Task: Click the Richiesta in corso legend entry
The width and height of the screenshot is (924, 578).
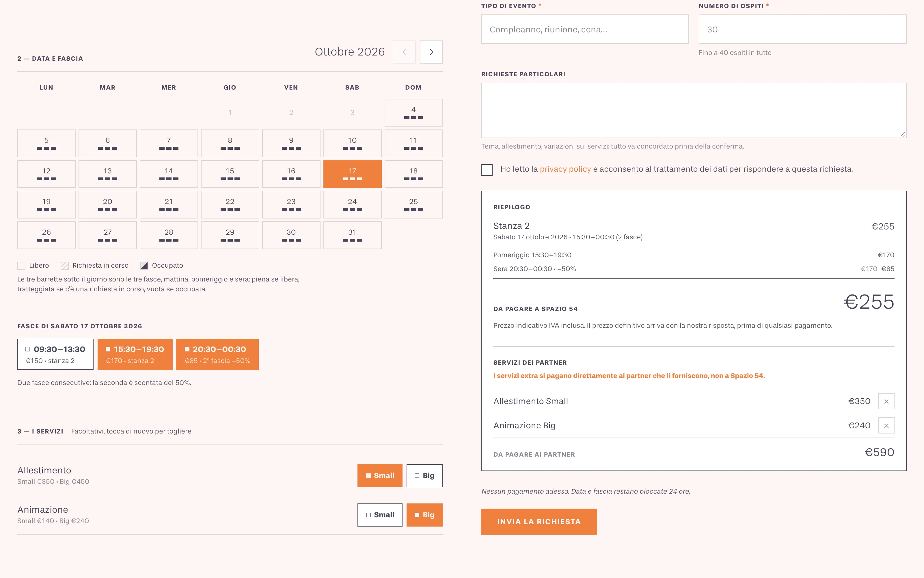Action: pos(95,265)
